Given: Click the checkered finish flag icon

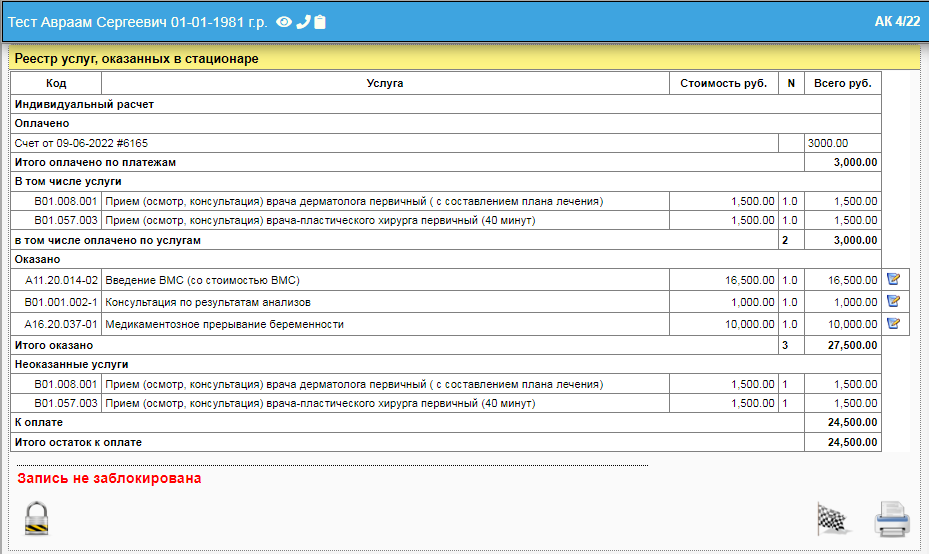Looking at the screenshot, I should click(831, 518).
